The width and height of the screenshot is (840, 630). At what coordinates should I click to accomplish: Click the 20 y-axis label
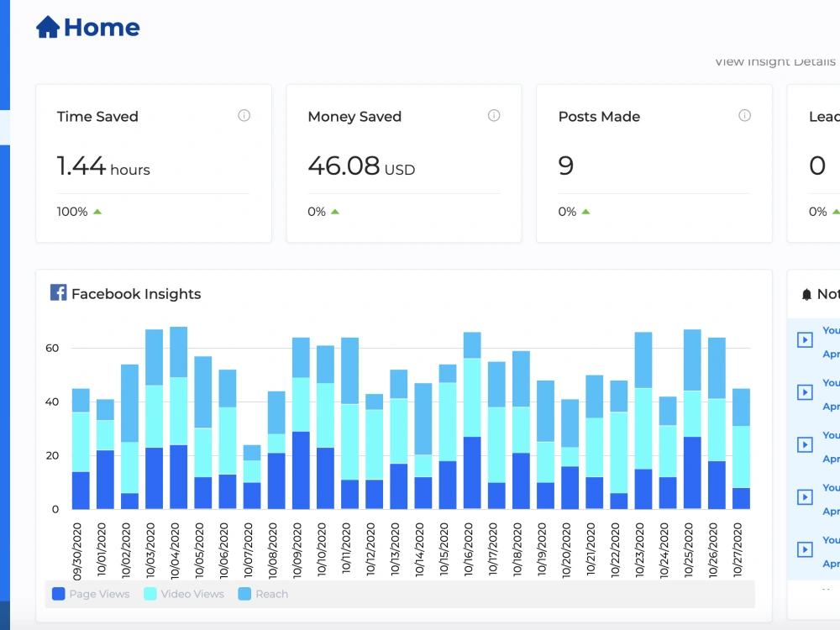click(x=52, y=455)
